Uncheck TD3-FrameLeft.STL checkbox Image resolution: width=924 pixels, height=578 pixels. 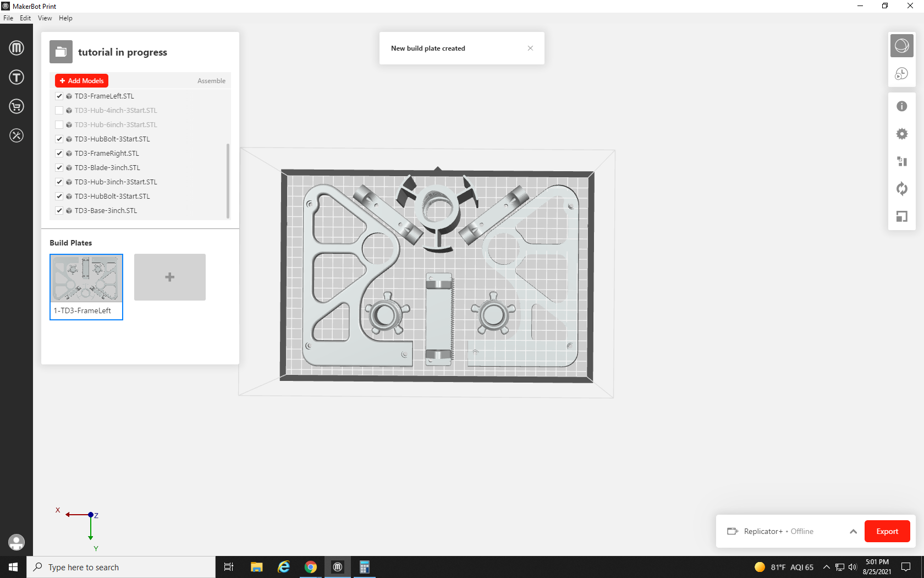click(x=59, y=96)
